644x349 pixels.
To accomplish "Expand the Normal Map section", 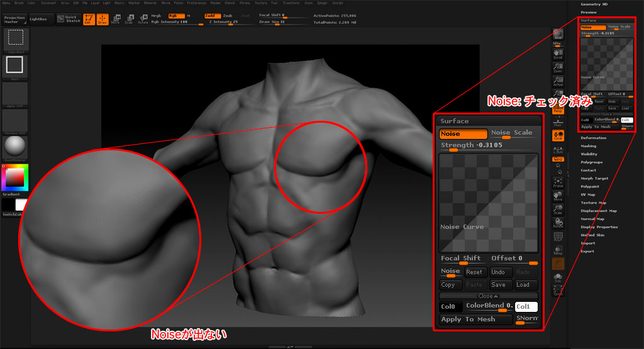I will click(x=592, y=219).
